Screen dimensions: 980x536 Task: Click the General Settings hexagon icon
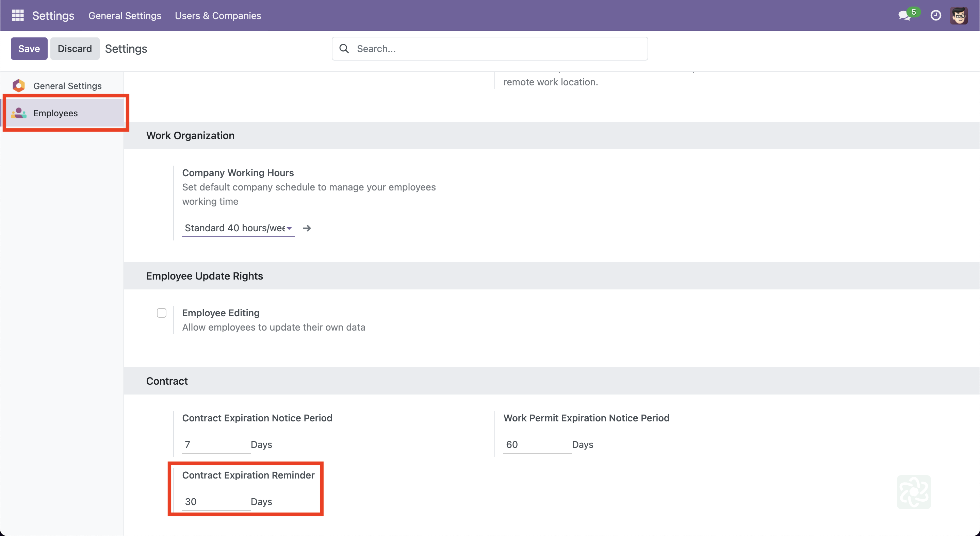point(19,85)
